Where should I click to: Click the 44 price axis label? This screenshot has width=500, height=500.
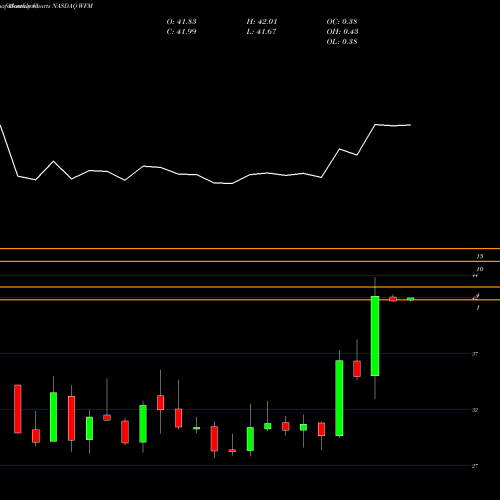[475, 276]
